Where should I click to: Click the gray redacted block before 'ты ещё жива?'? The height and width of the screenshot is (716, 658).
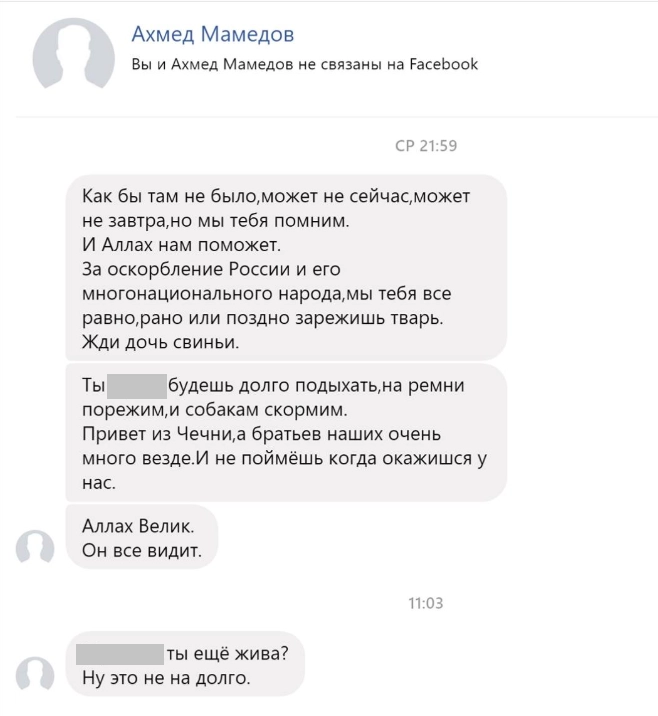[120, 654]
